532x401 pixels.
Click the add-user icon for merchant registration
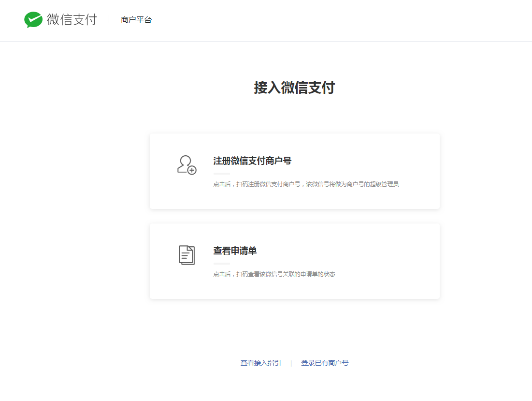pyautogui.click(x=185, y=164)
